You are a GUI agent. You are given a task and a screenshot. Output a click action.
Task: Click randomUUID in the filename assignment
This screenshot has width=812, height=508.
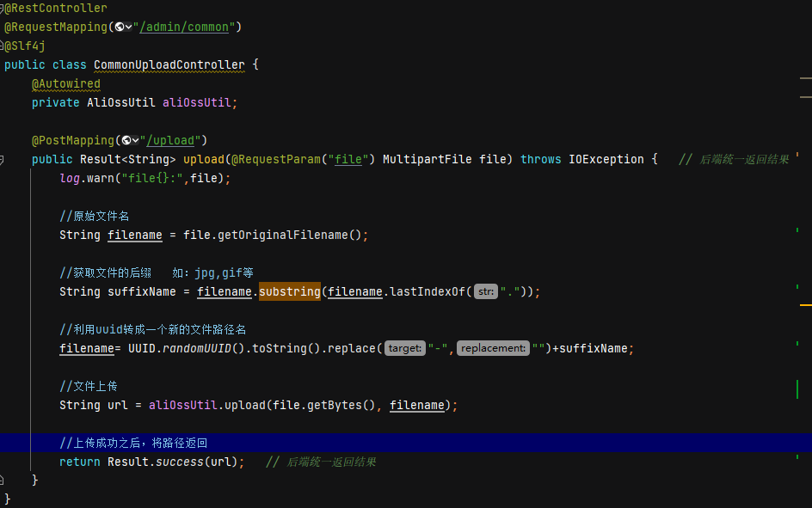197,348
